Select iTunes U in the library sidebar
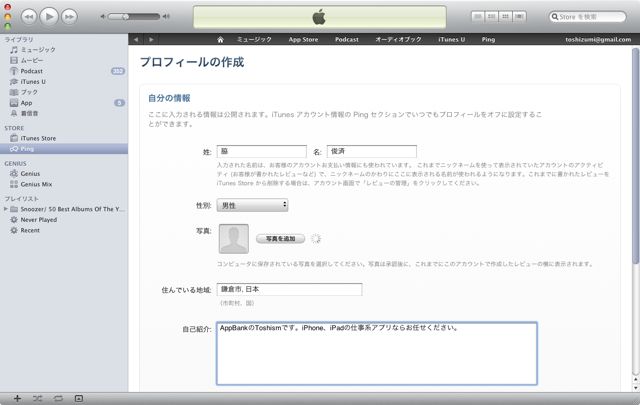This screenshot has height=405, width=640. (64, 82)
